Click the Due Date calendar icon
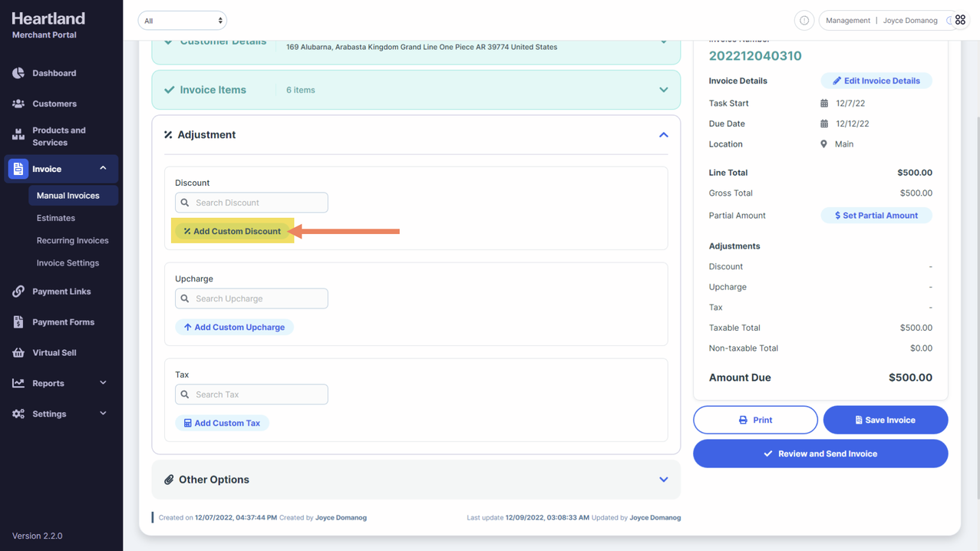The height and width of the screenshot is (551, 980). 824,124
